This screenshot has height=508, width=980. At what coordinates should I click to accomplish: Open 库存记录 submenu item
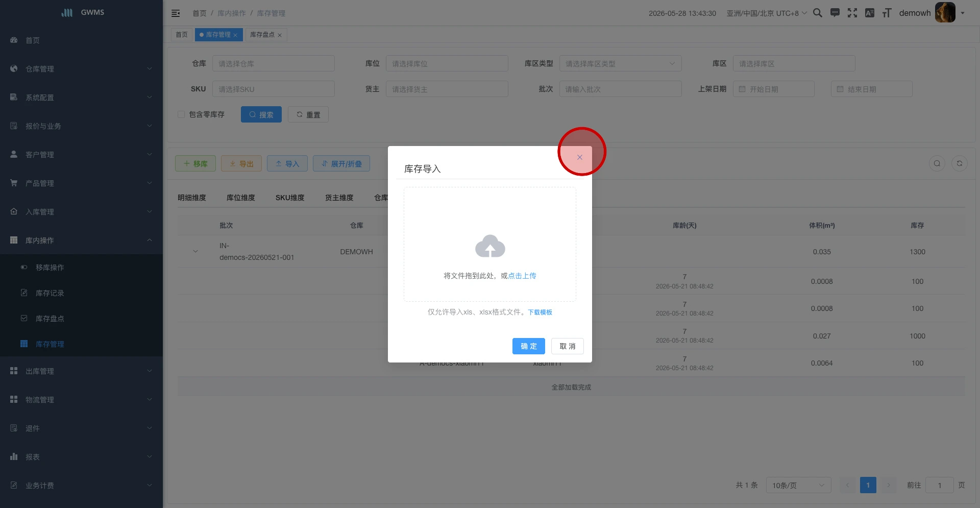(x=82, y=293)
